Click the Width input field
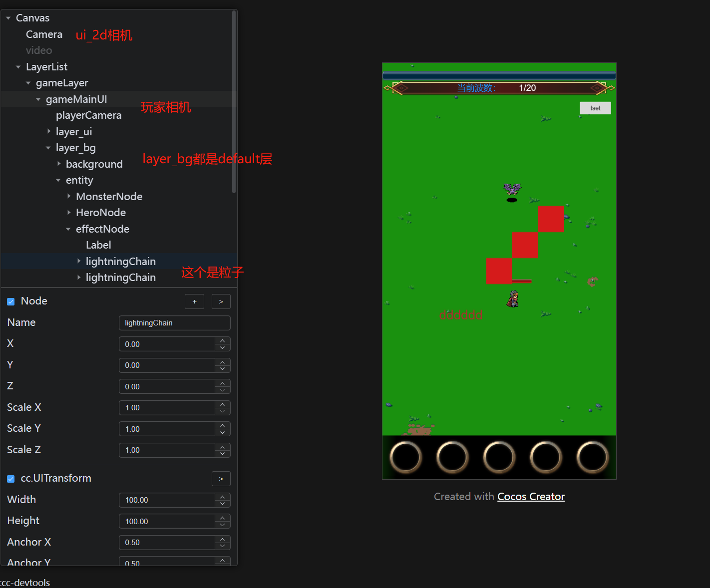710x588 pixels. pos(167,500)
